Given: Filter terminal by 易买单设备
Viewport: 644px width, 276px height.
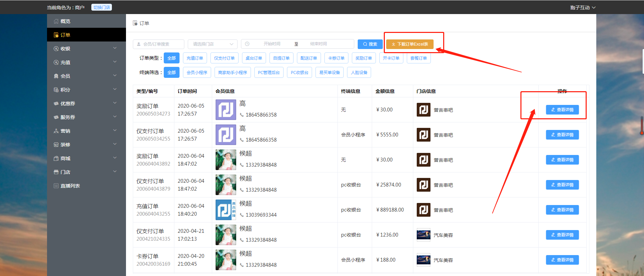Looking at the screenshot, I should [330, 73].
